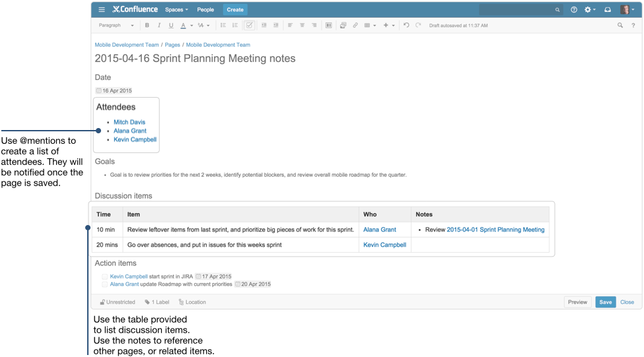
Task: Open the administration gear menu
Action: coord(590,9)
